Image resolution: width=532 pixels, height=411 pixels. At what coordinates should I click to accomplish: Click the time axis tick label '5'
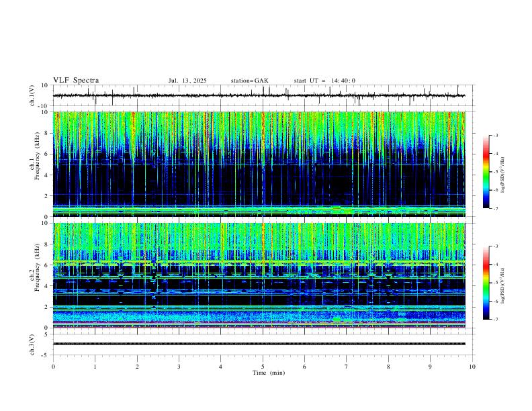click(263, 367)
